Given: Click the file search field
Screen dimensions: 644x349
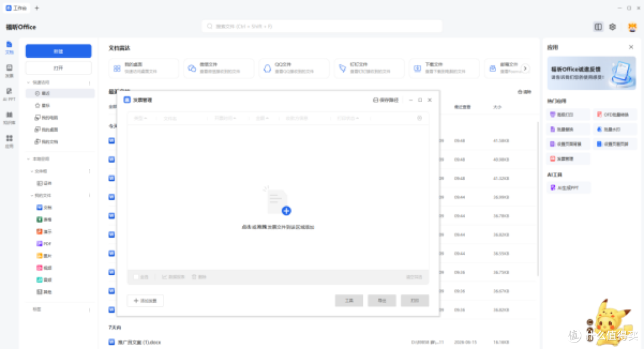Looking at the screenshot, I should pos(322,26).
